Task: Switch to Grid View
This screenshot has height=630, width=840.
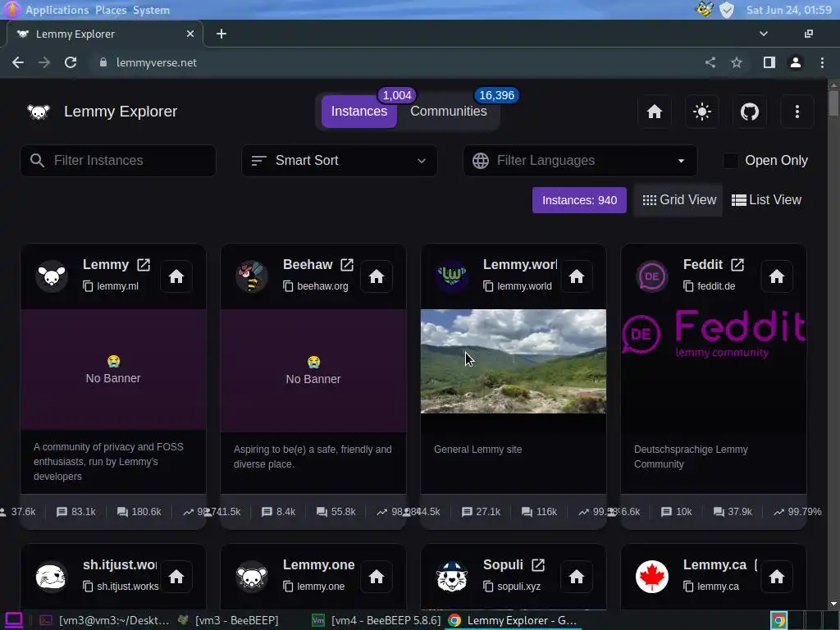Action: point(678,200)
